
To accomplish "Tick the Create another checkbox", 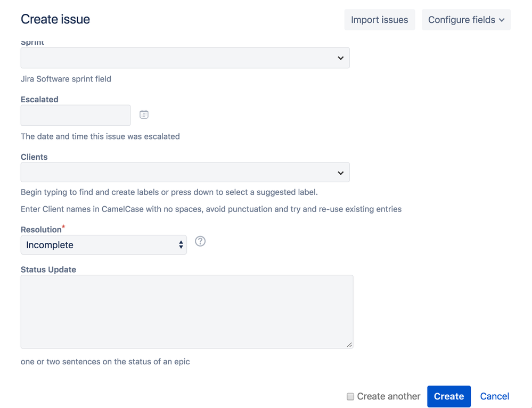I will tap(350, 396).
